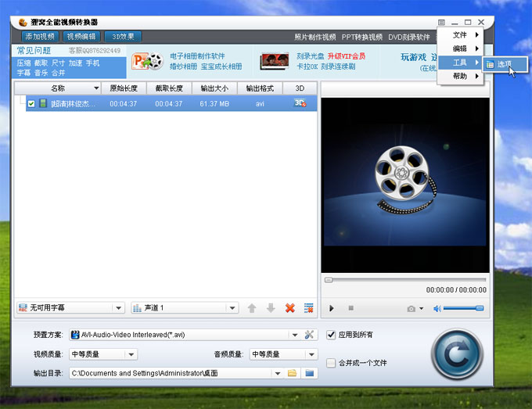The image size is (532, 409).
Task: Click the 3D效果 button
Action: coord(123,36)
